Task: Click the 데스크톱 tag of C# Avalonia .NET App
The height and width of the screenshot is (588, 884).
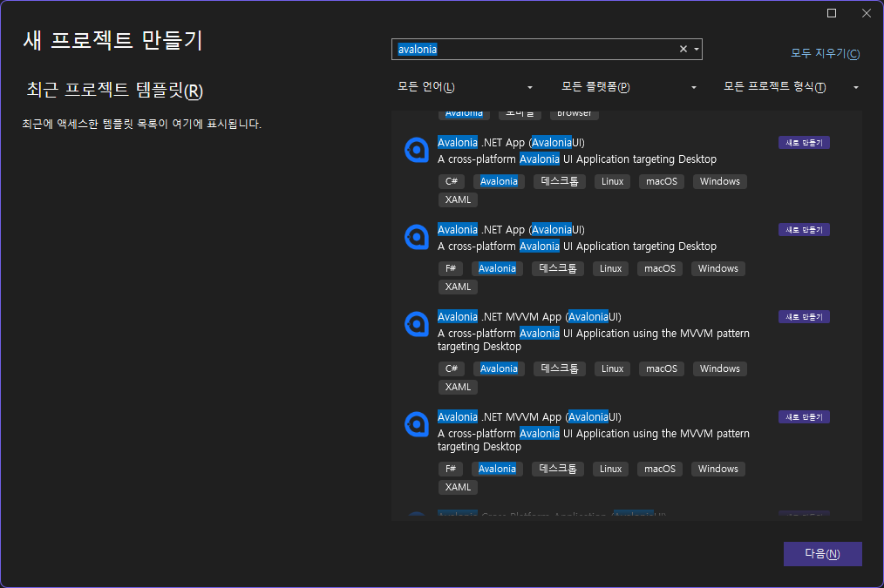Action: (x=560, y=181)
